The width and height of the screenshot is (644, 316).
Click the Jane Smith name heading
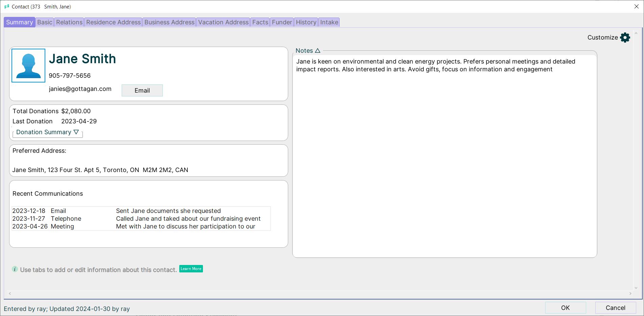point(83,59)
